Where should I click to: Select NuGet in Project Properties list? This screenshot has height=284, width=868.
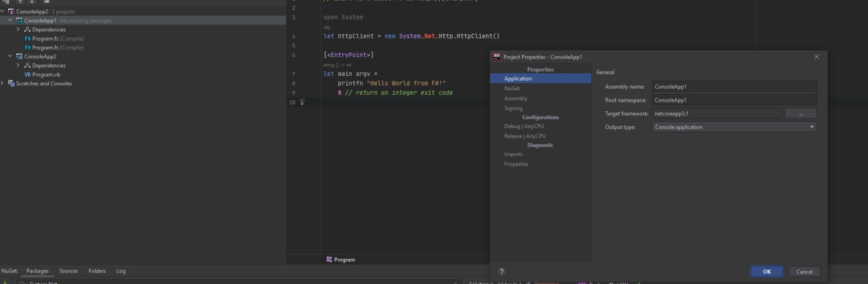512,88
